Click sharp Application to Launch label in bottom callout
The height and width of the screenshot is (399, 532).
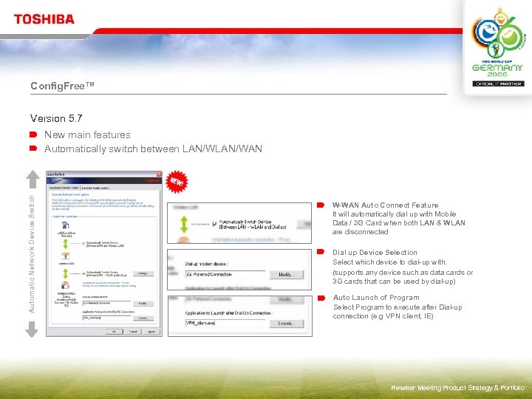tap(228, 313)
